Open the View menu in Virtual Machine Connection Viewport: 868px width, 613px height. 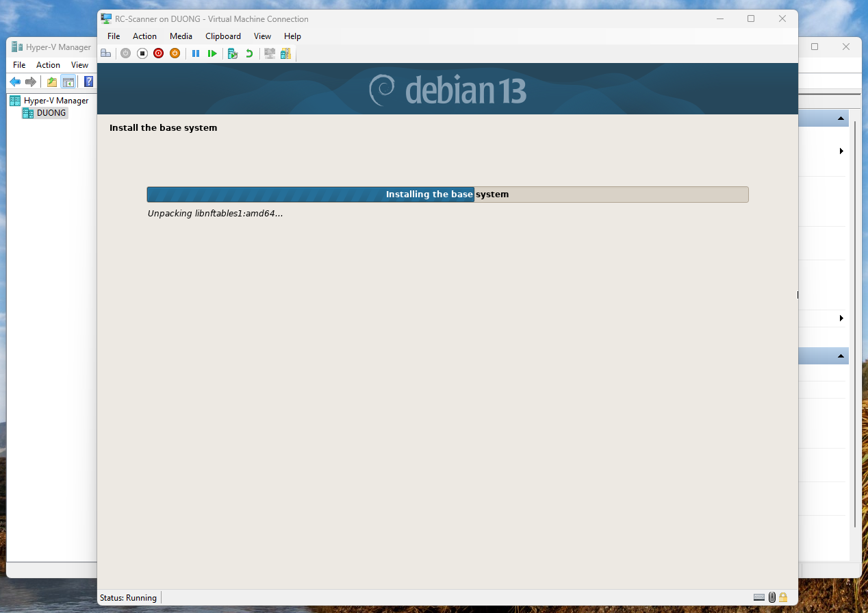(x=262, y=36)
